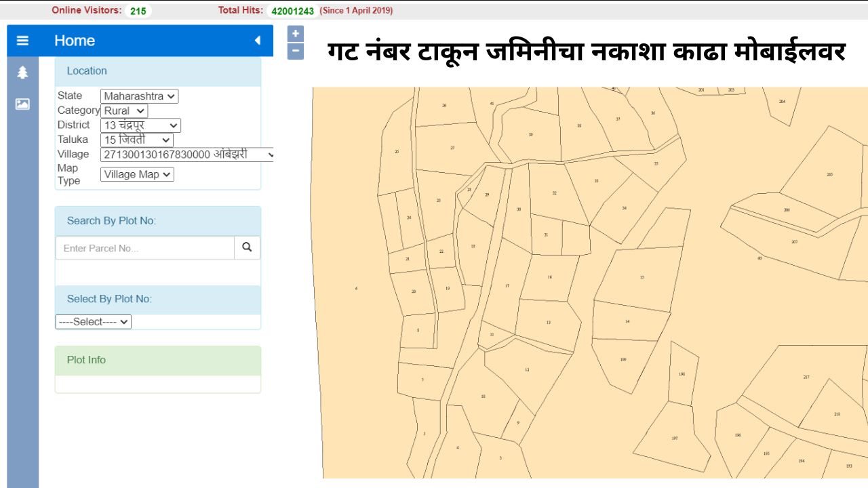The width and height of the screenshot is (868, 488).
Task: Switch to the Home tab header
Action: (74, 40)
